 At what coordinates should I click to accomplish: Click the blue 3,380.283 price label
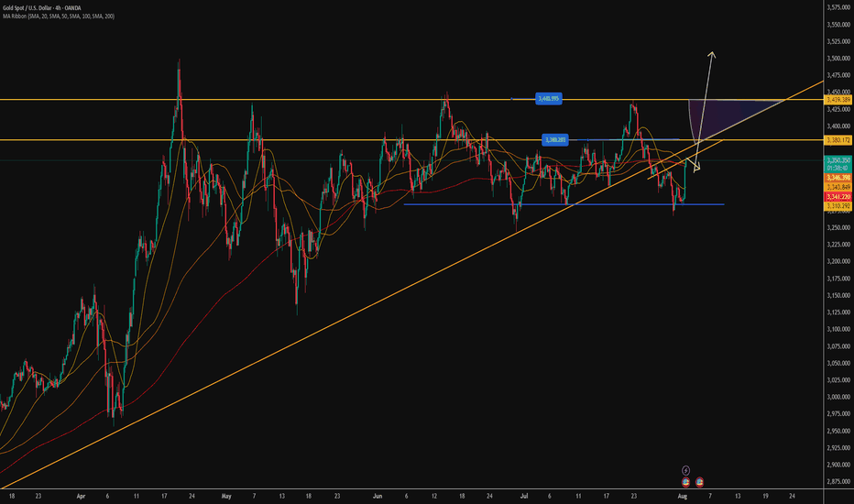[555, 140]
